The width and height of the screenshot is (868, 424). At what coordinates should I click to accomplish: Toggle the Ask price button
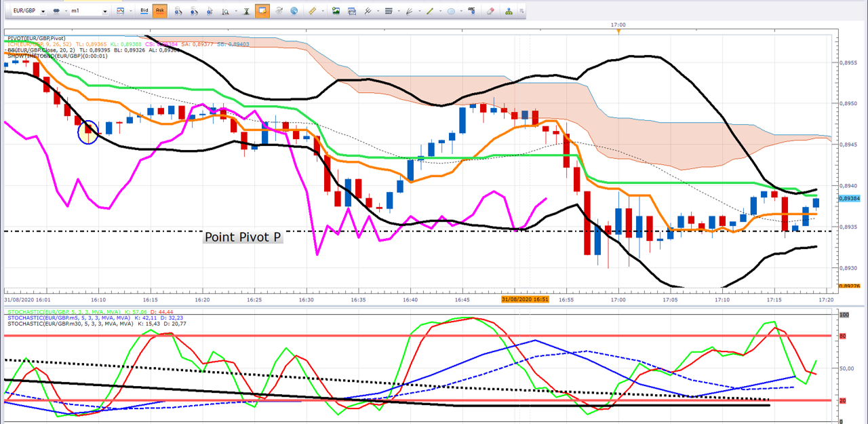[x=160, y=11]
